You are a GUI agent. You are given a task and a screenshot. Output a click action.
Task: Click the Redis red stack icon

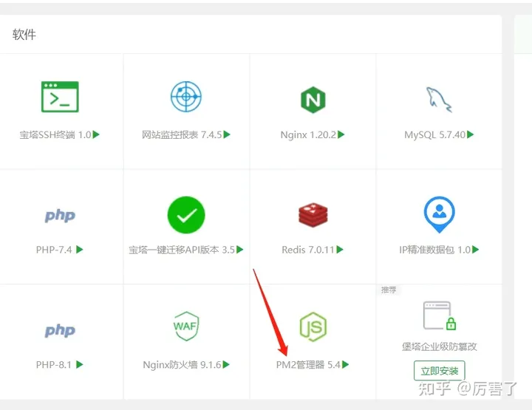tap(313, 215)
